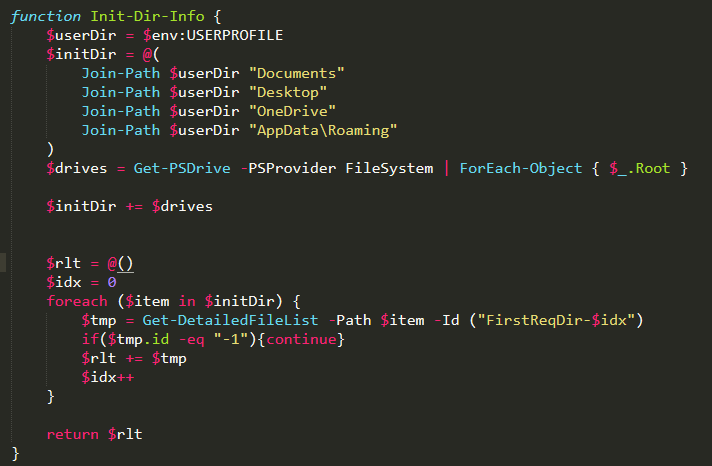Viewport: 712px width, 466px height.
Task: Click the Get-DetailedFileList command
Action: [230, 321]
